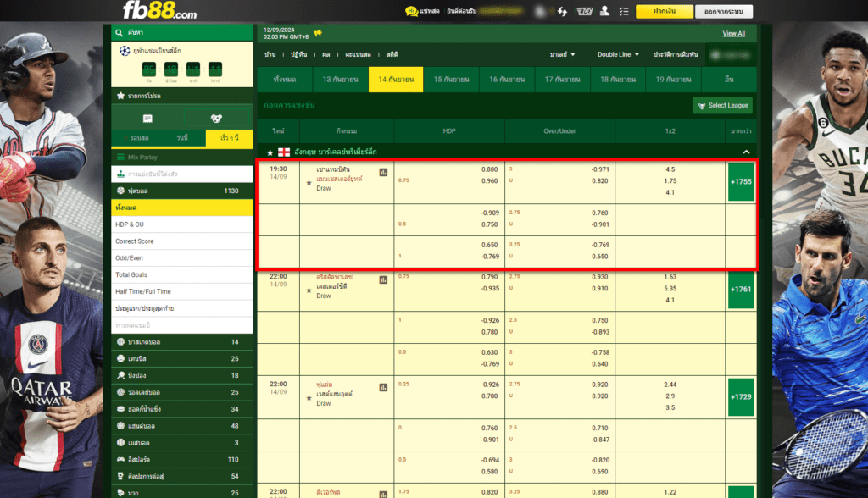Expand more markets +1755
This screenshot has height=498, width=868.
pos(741,181)
